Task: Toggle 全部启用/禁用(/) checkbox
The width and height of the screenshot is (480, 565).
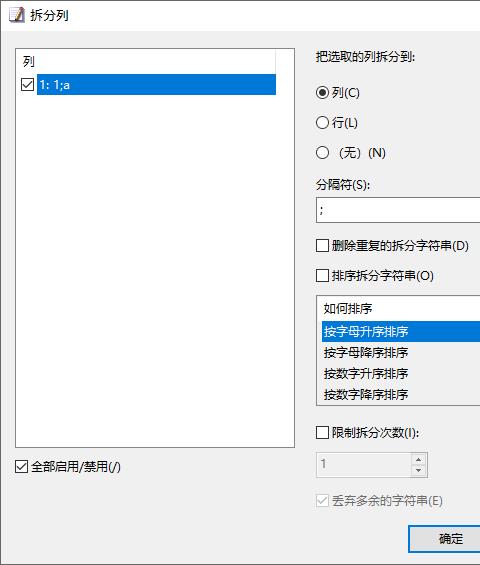Action: [x=22, y=467]
